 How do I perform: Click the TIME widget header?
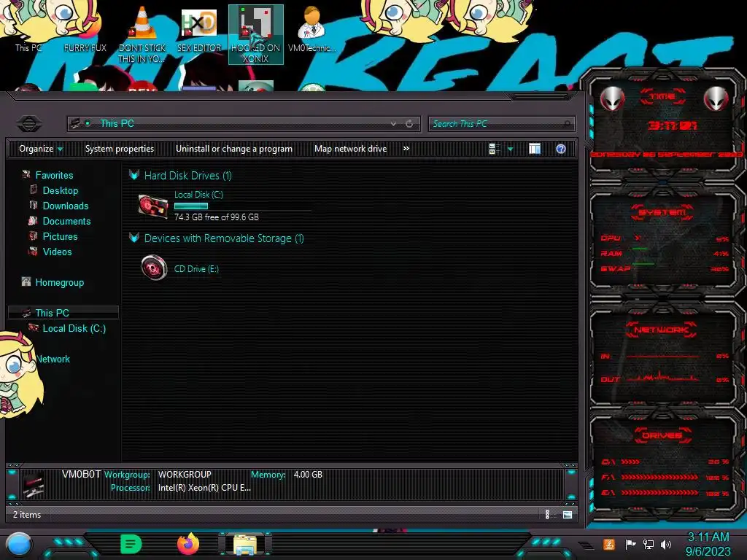point(662,97)
